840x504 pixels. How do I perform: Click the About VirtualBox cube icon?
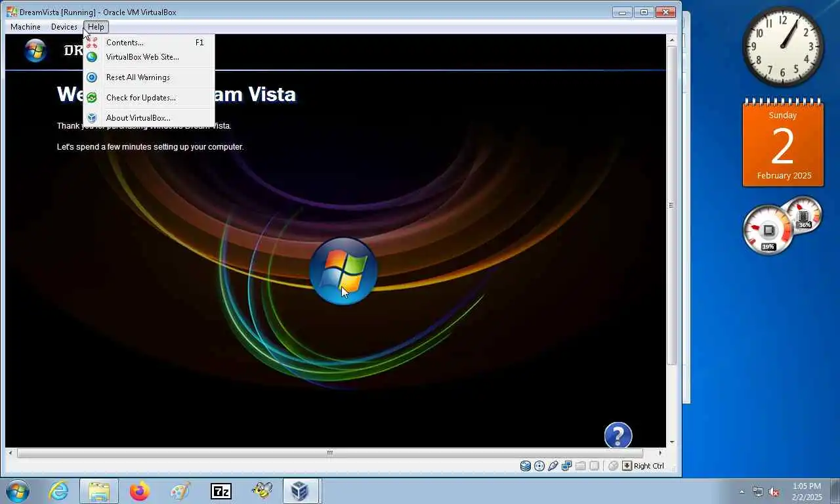point(92,118)
